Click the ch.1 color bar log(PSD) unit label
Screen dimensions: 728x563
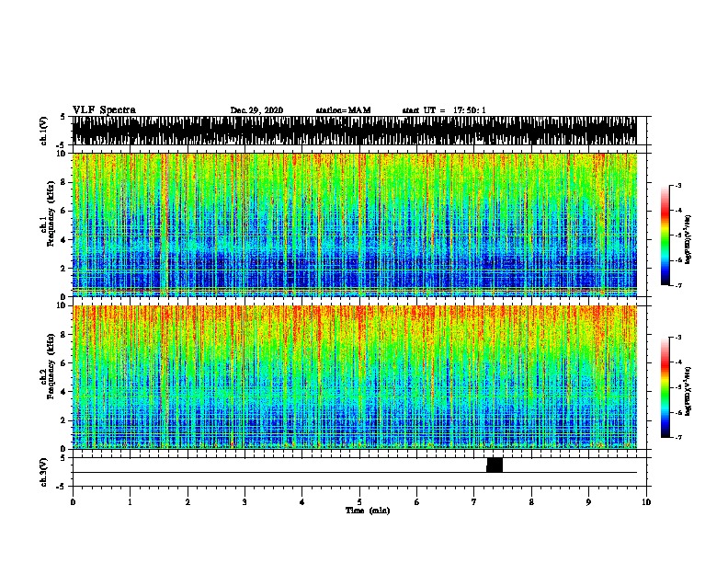click(x=688, y=240)
